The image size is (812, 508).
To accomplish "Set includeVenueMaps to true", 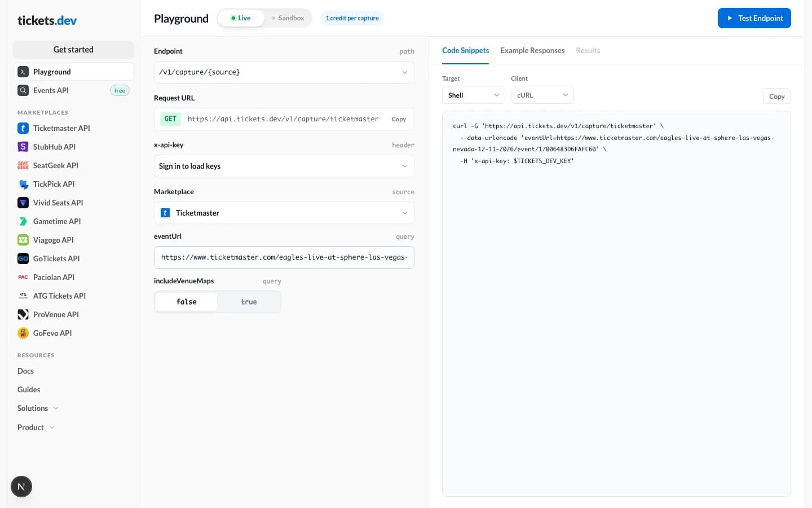I will 249,302.
